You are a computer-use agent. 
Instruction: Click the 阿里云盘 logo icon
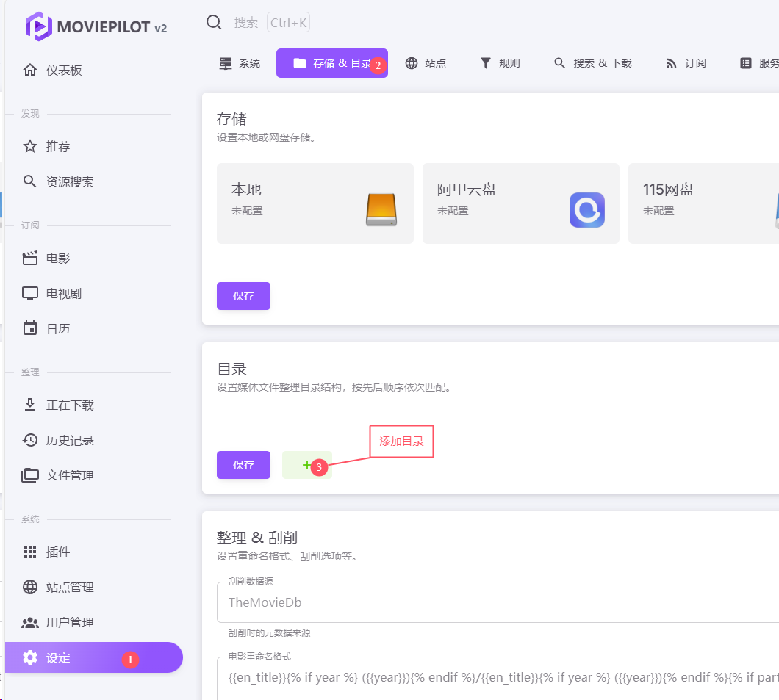[x=586, y=209]
